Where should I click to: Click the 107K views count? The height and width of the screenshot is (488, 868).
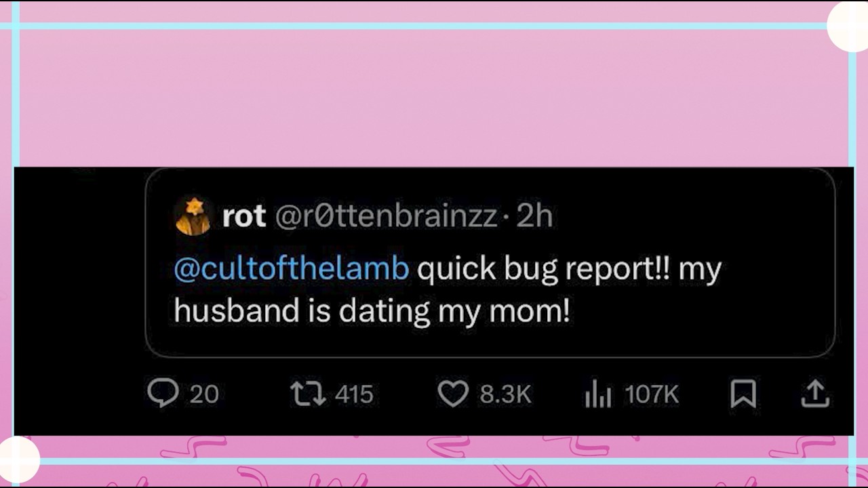click(x=652, y=394)
